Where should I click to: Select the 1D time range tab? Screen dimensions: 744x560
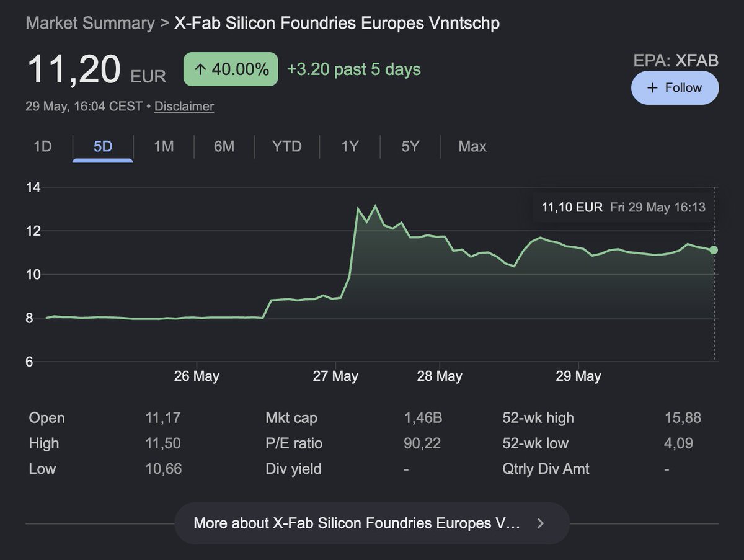coord(42,147)
